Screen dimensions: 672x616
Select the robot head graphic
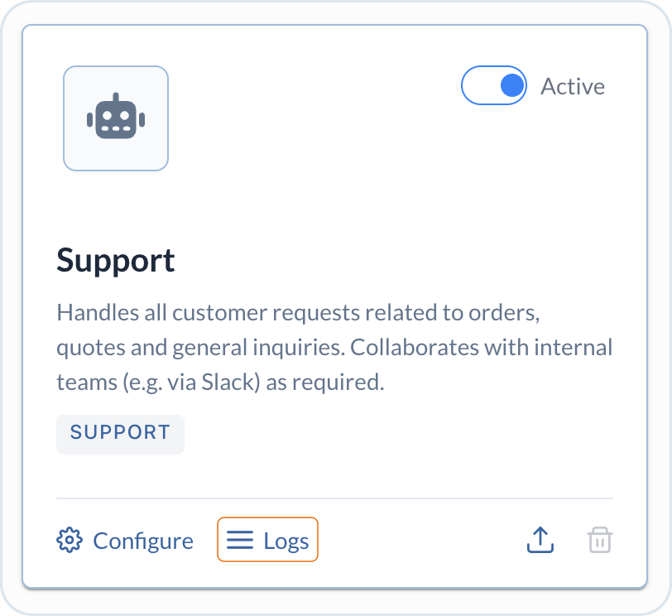click(116, 116)
